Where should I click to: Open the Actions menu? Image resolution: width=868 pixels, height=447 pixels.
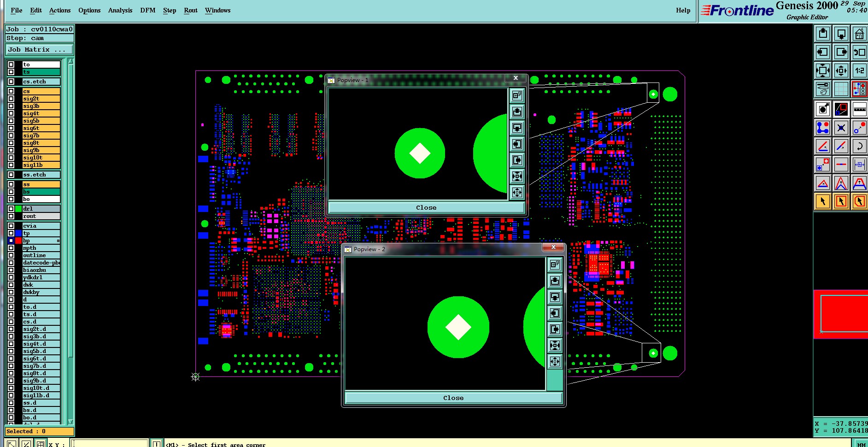tap(60, 10)
